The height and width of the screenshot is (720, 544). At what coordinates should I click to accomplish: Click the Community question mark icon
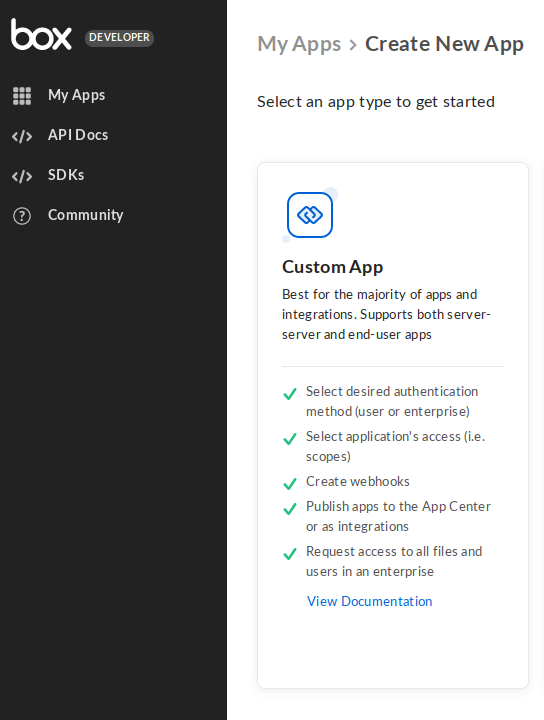22,216
